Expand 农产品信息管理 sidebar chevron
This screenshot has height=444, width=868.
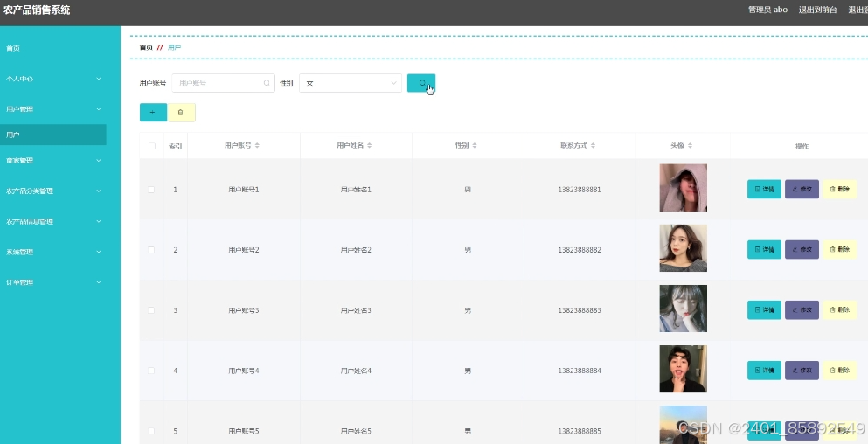point(99,221)
